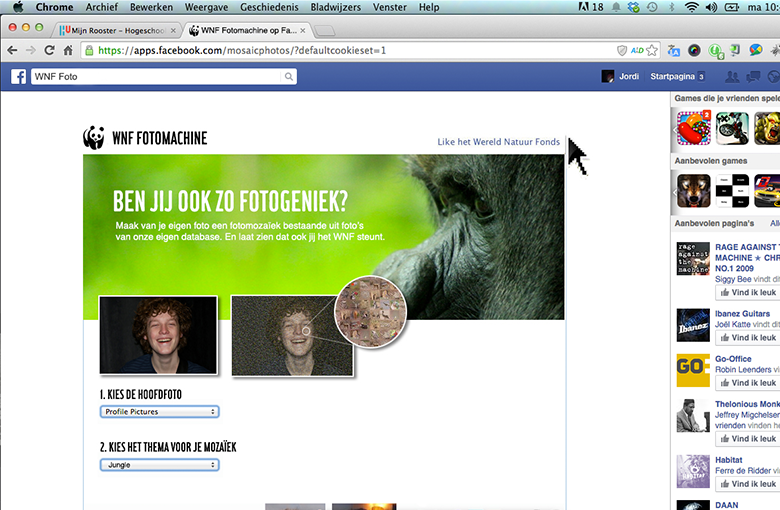Screen dimensions: 780x510
Task: Like Rage Against The Machine page
Action: point(748,293)
